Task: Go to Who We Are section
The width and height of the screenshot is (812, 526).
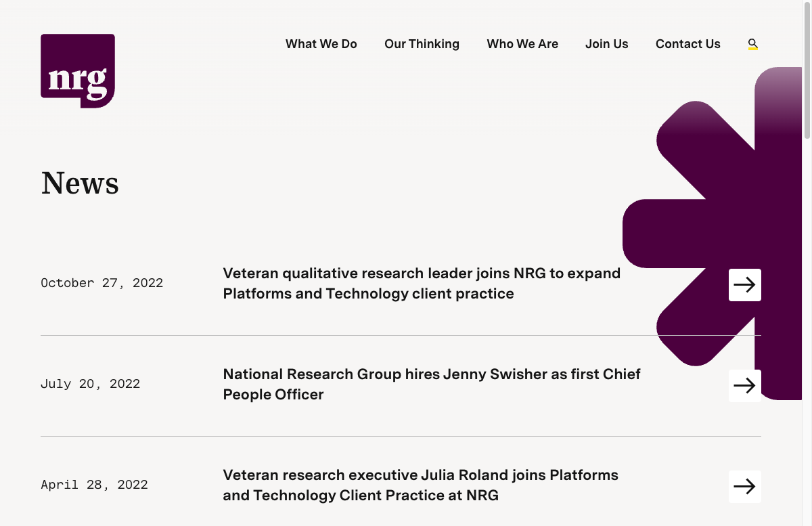Action: click(x=522, y=44)
